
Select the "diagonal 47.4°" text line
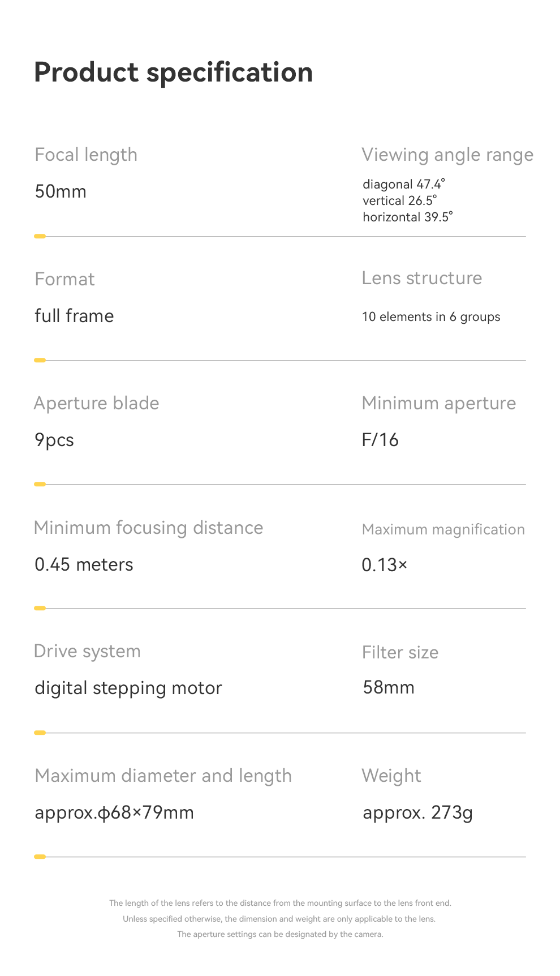404,184
